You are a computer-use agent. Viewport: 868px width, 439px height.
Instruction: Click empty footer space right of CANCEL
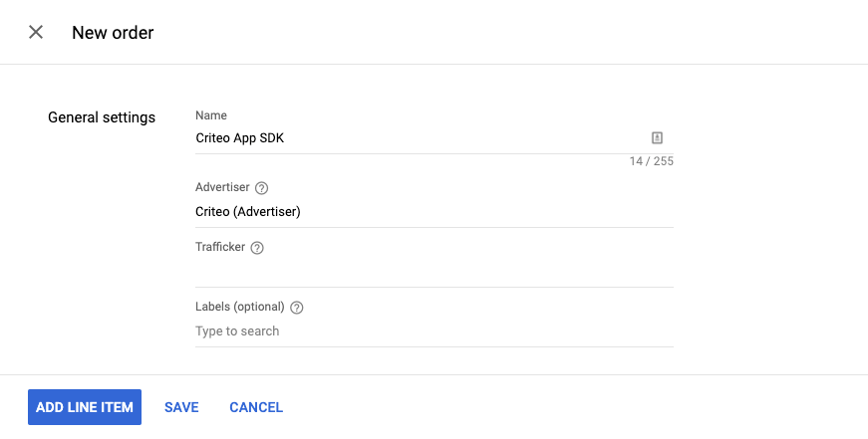pos(578,407)
